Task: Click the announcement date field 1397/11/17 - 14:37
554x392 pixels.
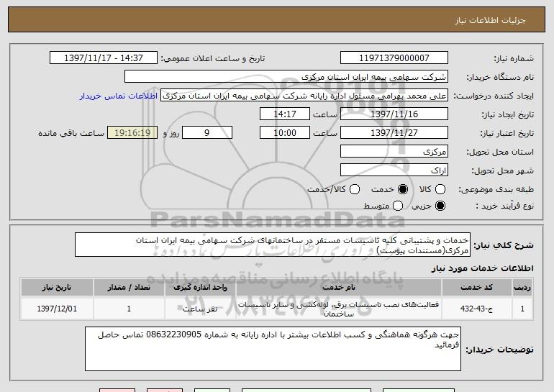Action: point(104,58)
